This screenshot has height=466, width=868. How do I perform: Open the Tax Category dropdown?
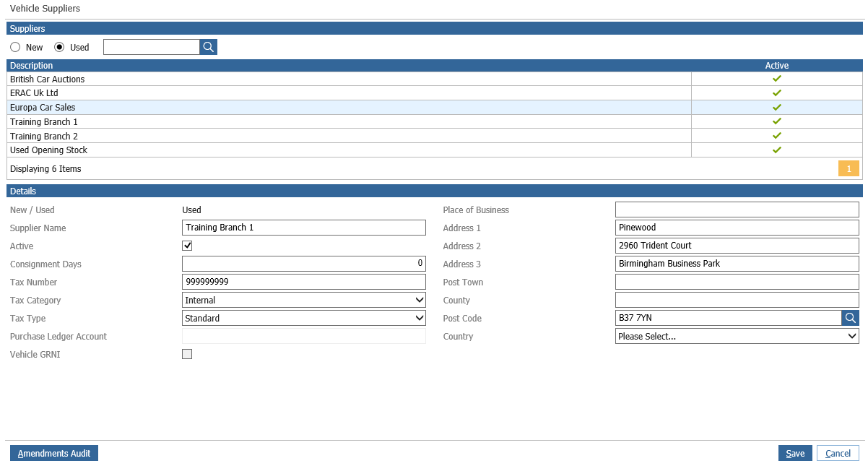click(x=304, y=300)
